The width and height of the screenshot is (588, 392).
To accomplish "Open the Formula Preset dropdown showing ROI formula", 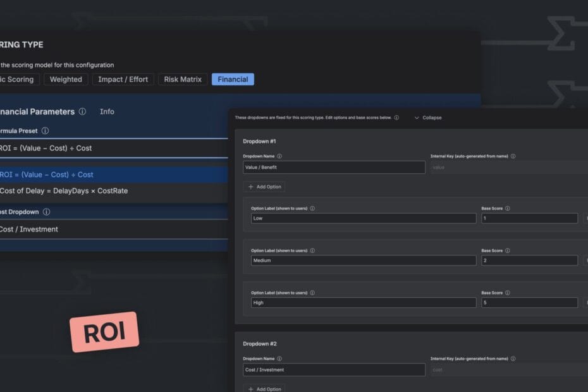I will pyautogui.click(x=114, y=148).
